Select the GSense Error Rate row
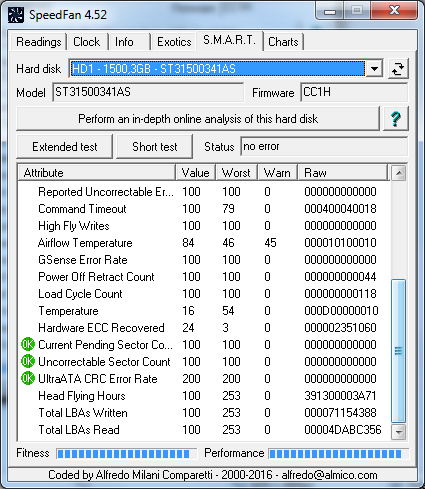 (204, 260)
